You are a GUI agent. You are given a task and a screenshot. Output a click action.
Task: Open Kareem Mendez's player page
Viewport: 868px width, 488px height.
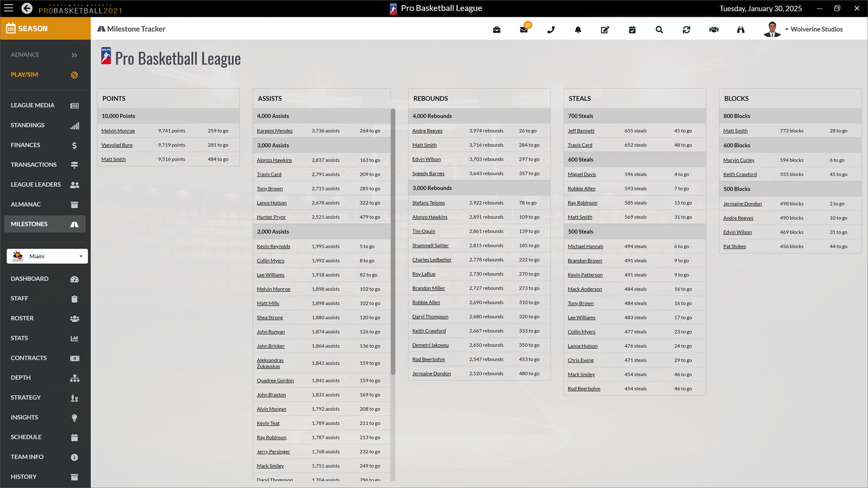(x=274, y=131)
